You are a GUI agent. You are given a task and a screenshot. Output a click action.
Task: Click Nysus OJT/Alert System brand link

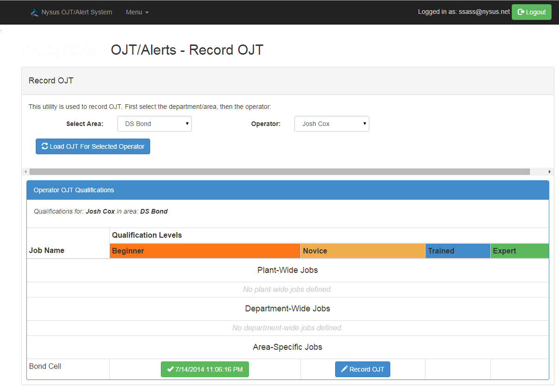(x=76, y=12)
